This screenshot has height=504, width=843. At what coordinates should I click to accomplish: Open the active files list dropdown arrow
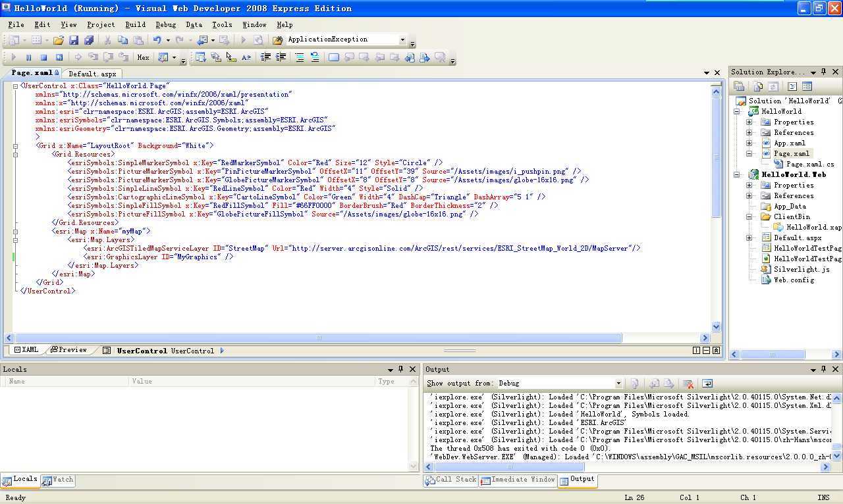(x=707, y=73)
